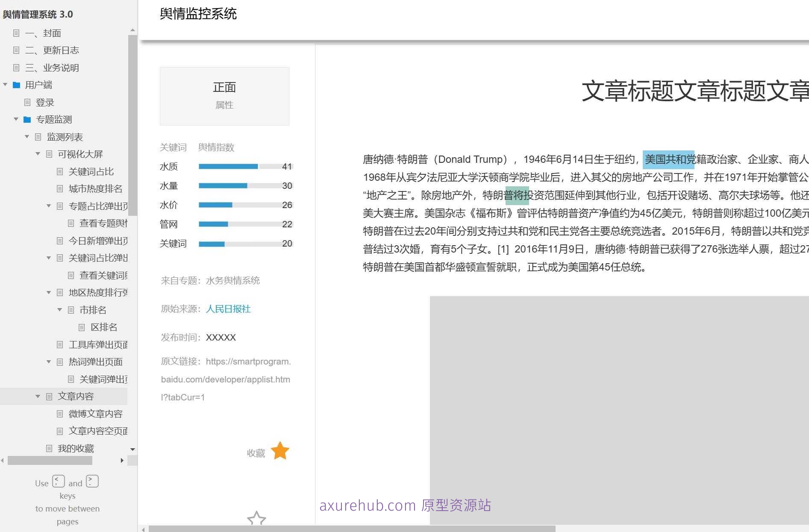The height and width of the screenshot is (532, 809).
Task: Click the 正面 attribute card
Action: pyautogui.click(x=224, y=96)
